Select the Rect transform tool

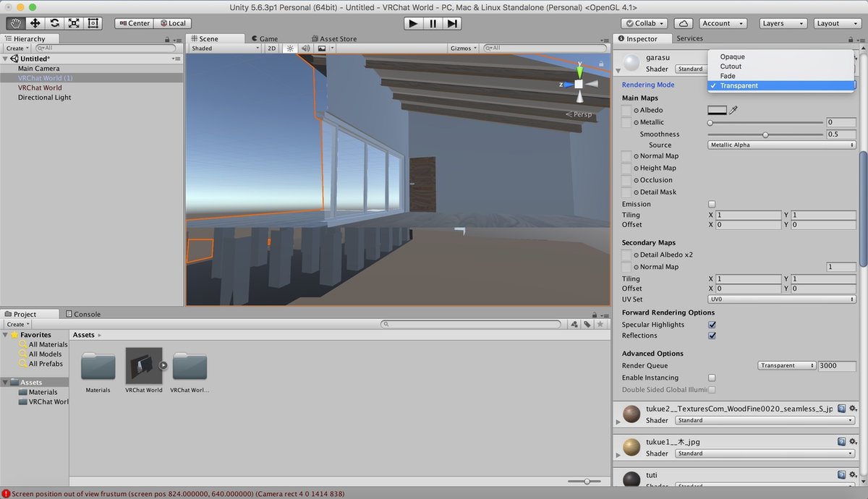click(x=93, y=23)
